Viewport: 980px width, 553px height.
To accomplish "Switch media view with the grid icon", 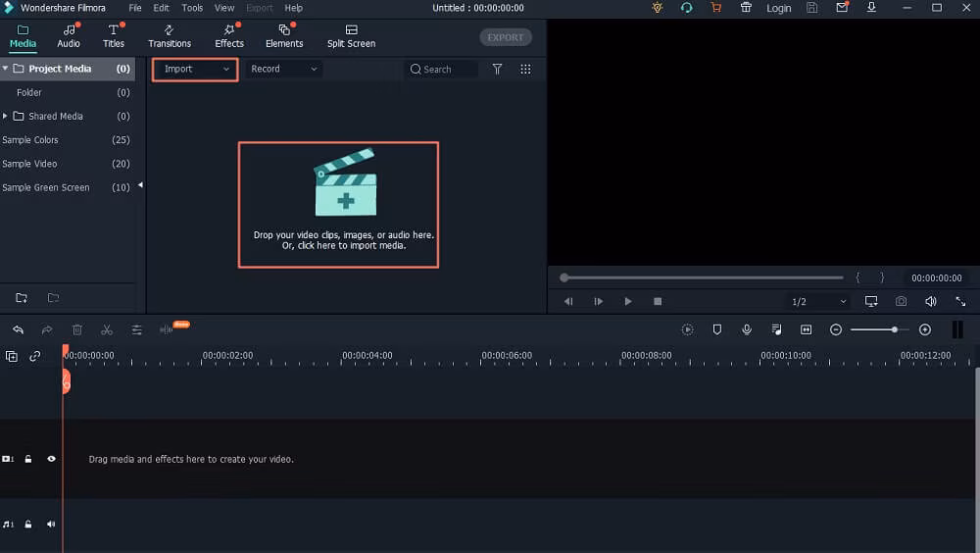I will coord(525,70).
